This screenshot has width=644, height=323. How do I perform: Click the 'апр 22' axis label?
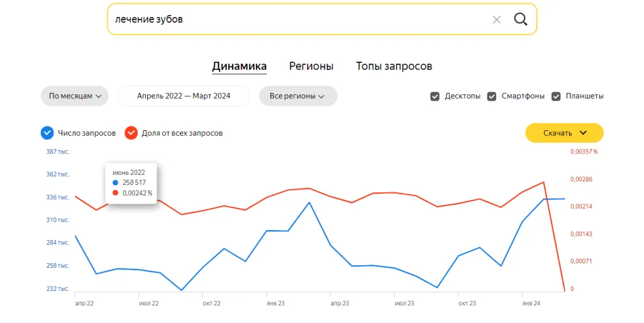84,304
